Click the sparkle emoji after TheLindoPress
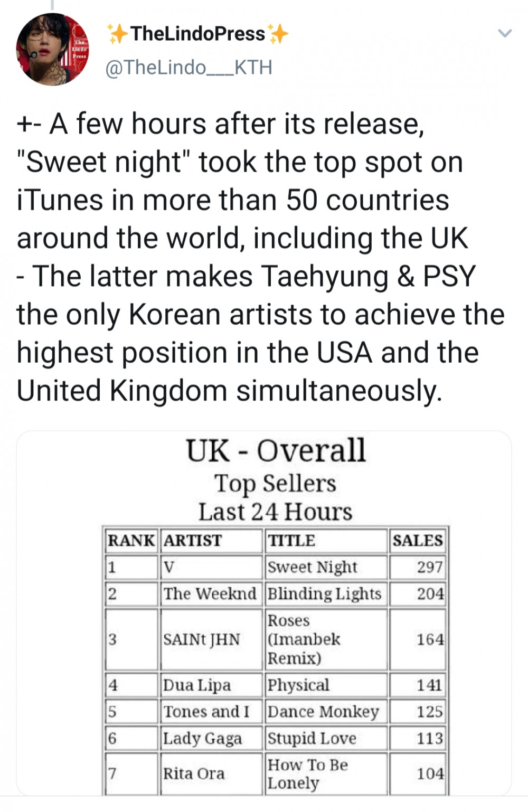The height and width of the screenshot is (812, 528). click(x=279, y=34)
